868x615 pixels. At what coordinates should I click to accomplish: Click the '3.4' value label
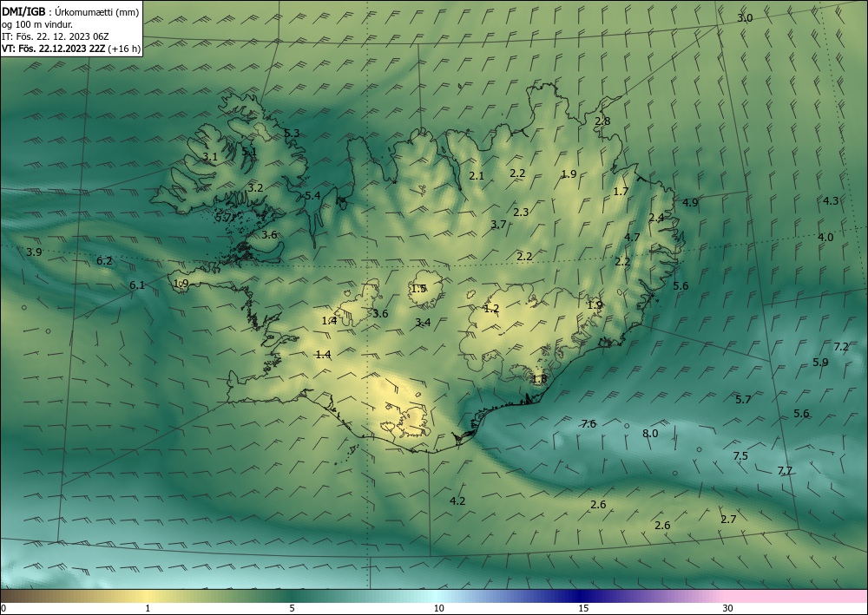pyautogui.click(x=423, y=323)
